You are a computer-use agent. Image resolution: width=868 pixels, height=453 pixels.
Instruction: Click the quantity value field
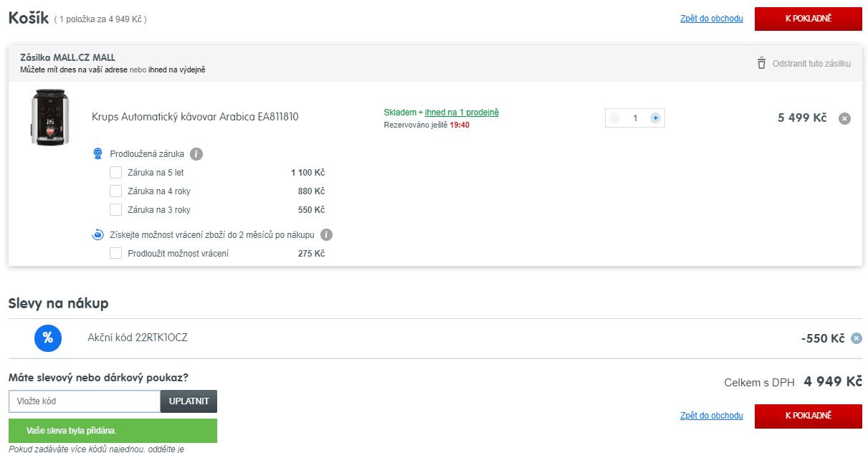tap(635, 118)
